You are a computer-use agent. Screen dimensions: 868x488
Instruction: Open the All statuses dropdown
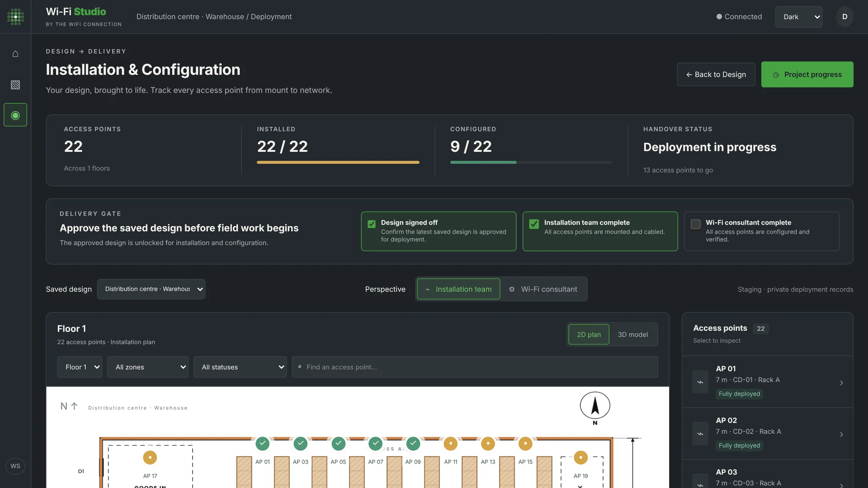pyautogui.click(x=240, y=367)
